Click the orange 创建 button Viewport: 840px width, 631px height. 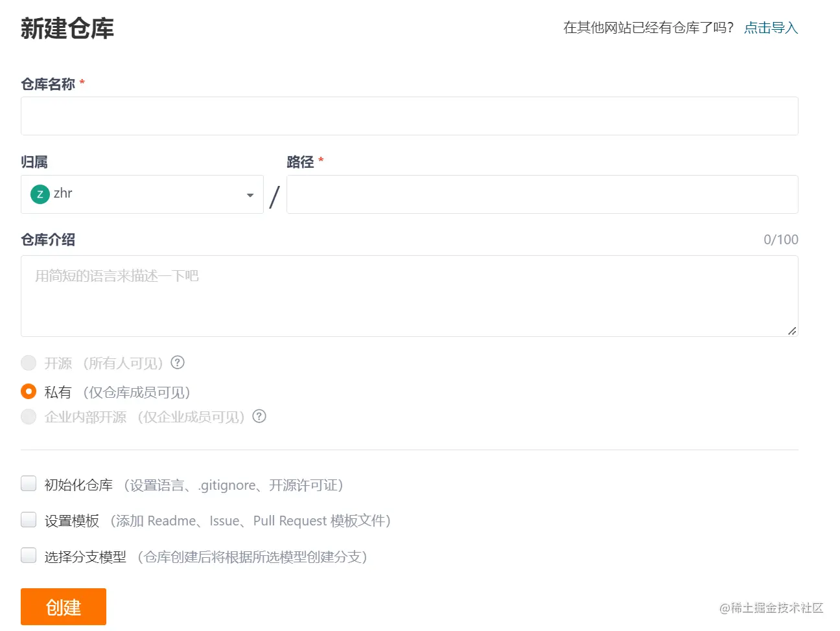[64, 607]
